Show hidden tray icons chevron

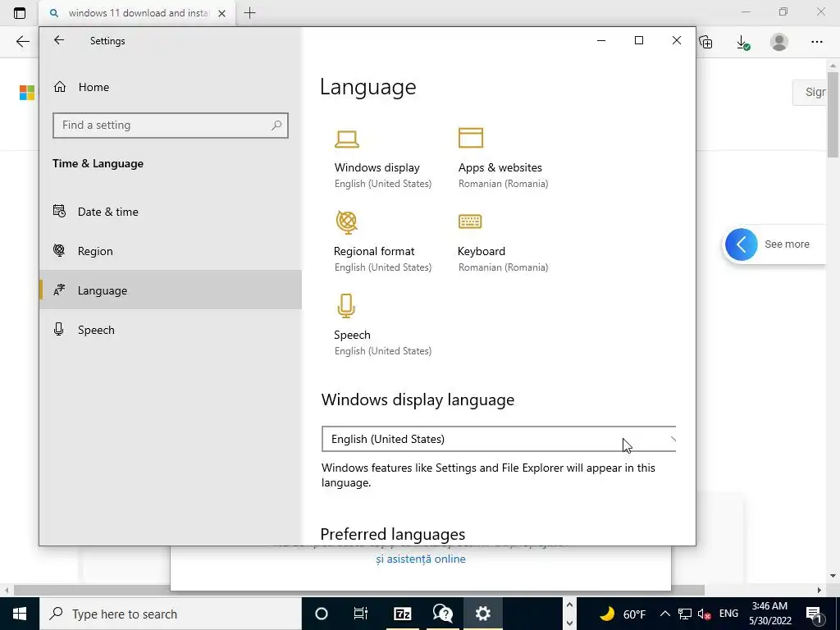[x=664, y=614]
